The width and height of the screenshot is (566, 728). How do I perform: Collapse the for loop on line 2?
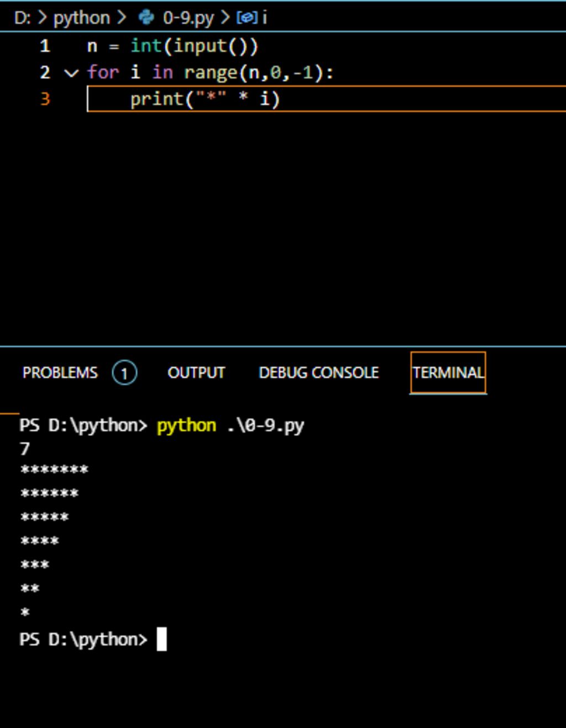point(71,72)
